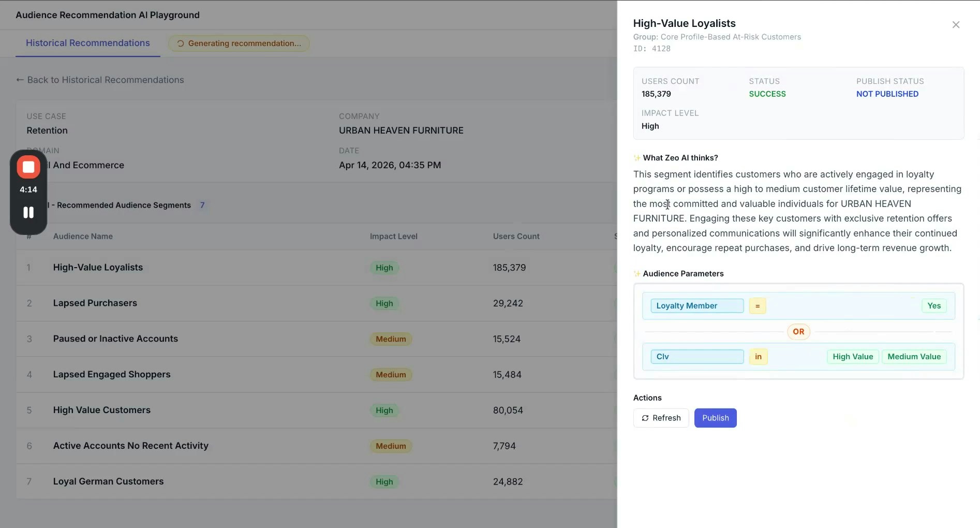Viewport: 980px width, 528px height.
Task: Click the sparkle icon beside Audience Parameters
Action: point(637,274)
